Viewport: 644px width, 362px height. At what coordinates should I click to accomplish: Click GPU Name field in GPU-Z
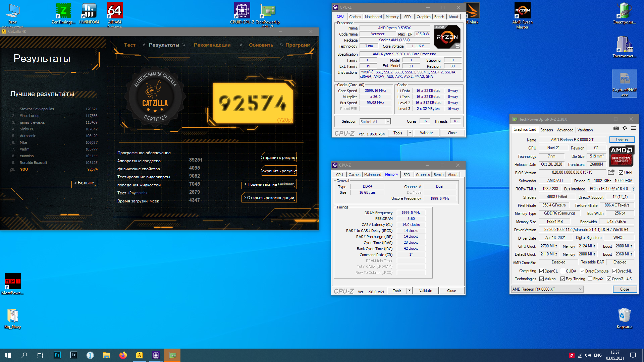pyautogui.click(x=572, y=140)
